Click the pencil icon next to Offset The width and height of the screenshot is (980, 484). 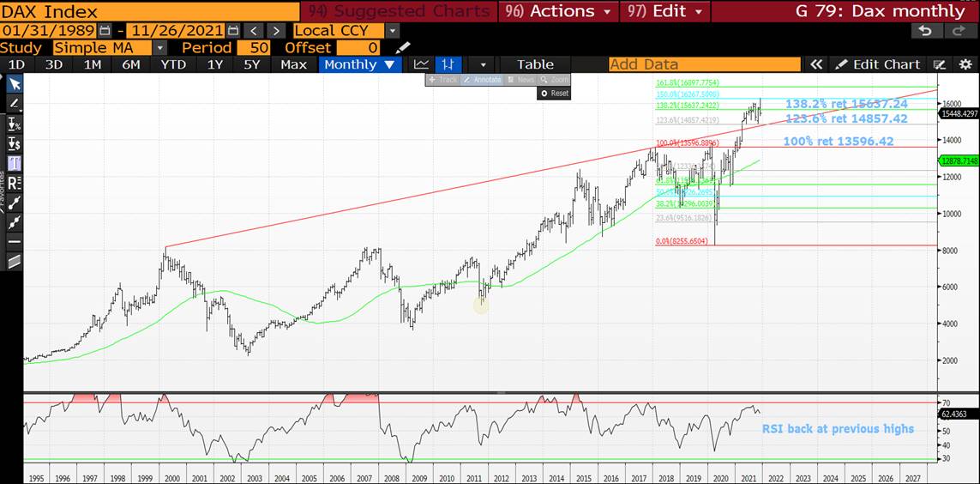403,47
